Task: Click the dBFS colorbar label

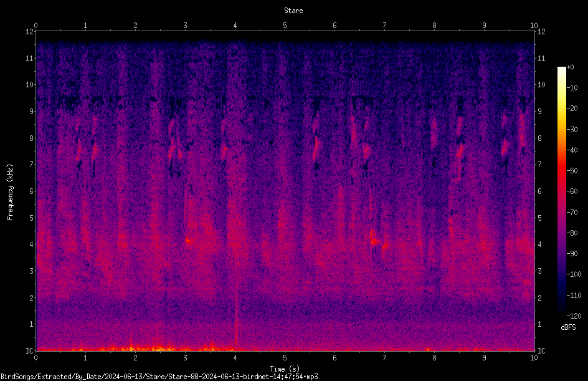Action: pos(568,327)
